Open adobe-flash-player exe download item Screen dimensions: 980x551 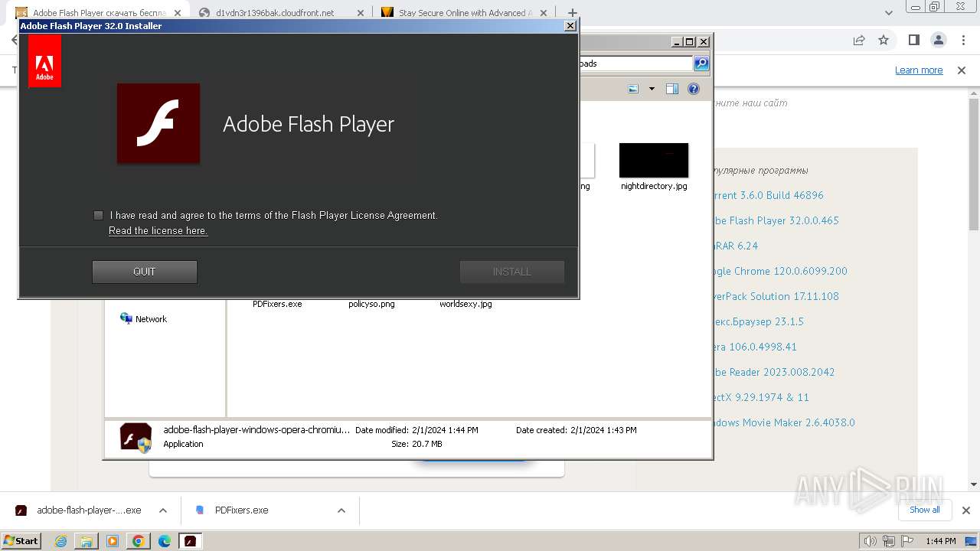point(79,510)
